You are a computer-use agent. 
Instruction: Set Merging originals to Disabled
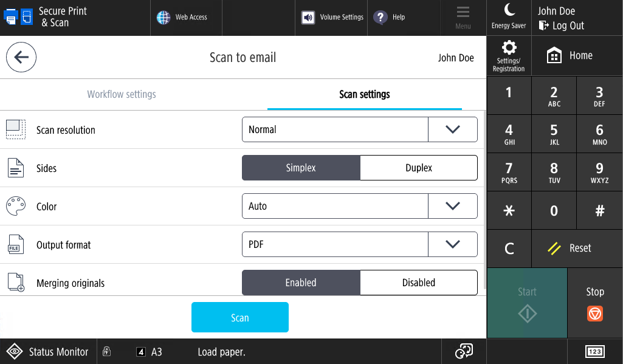point(419,283)
